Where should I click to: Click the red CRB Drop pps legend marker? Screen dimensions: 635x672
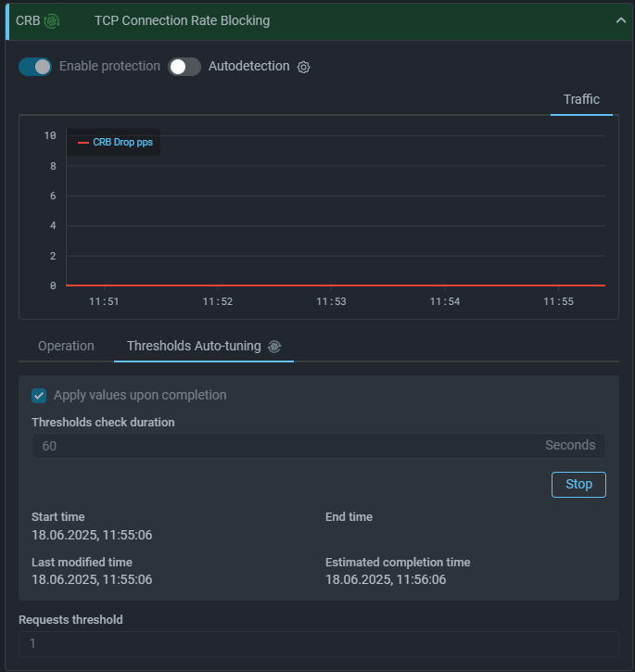[x=83, y=143]
